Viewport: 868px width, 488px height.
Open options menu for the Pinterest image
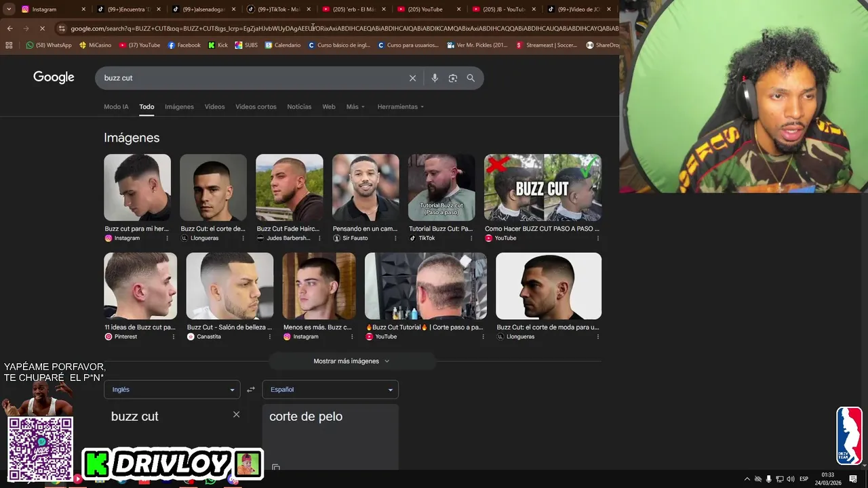[x=173, y=337]
